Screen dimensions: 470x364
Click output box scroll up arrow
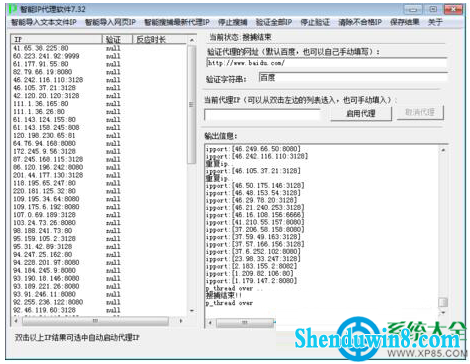pyautogui.click(x=443, y=150)
